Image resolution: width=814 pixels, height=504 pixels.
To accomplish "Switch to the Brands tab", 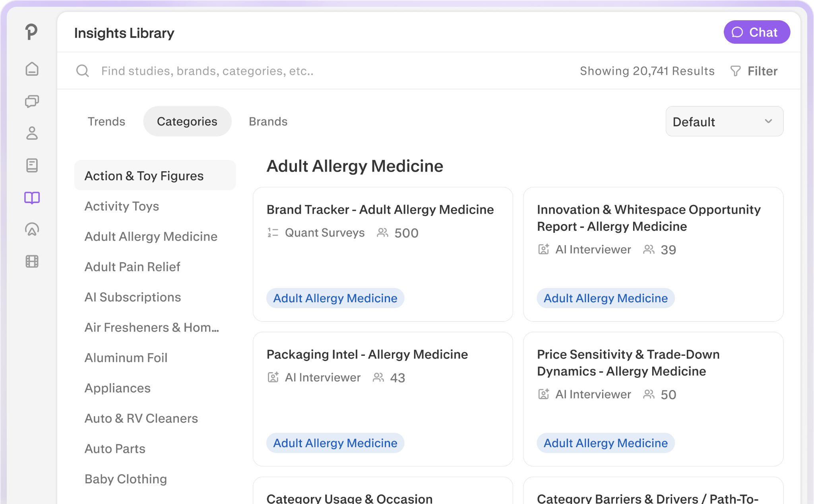I will coord(268,122).
